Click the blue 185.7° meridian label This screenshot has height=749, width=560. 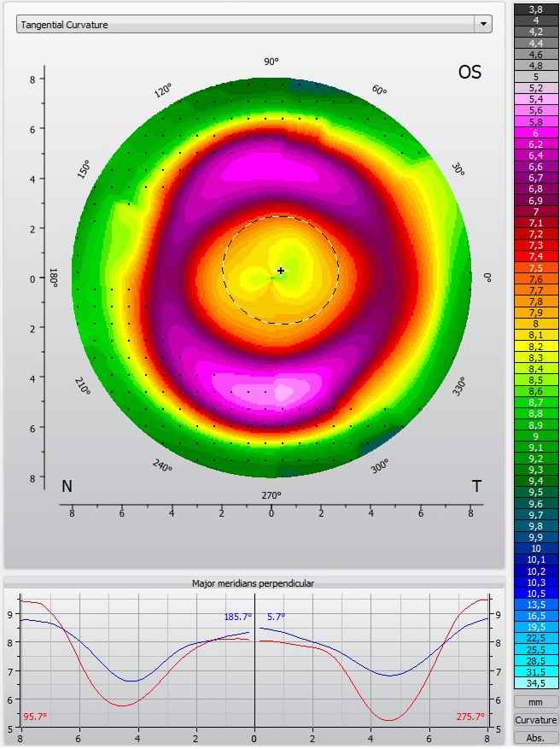click(x=238, y=617)
